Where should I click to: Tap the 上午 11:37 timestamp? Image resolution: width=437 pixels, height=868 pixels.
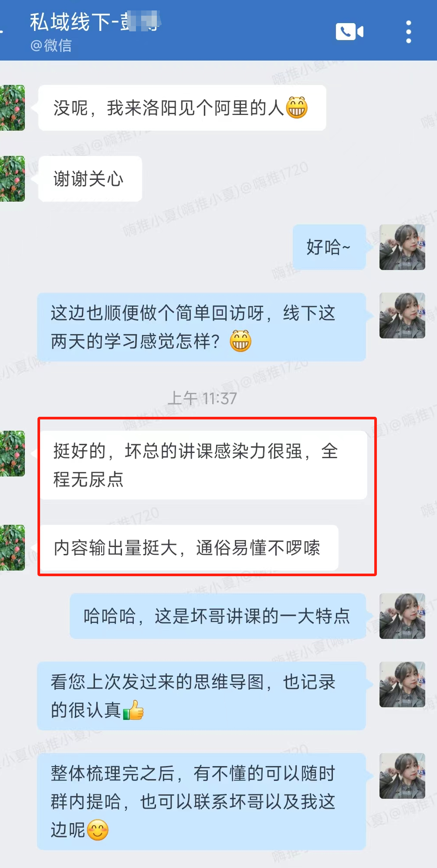point(203,398)
